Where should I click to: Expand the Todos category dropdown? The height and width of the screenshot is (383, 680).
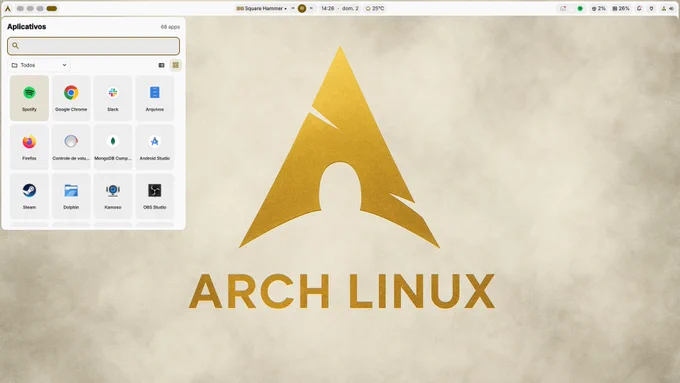[39, 65]
